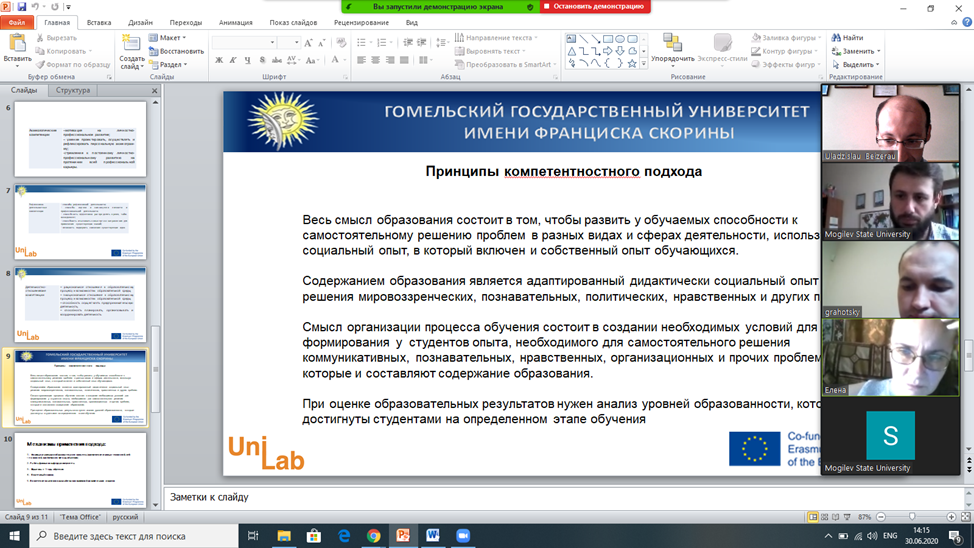Increase font size with the large A icon
974x548 pixels.
[x=309, y=42]
